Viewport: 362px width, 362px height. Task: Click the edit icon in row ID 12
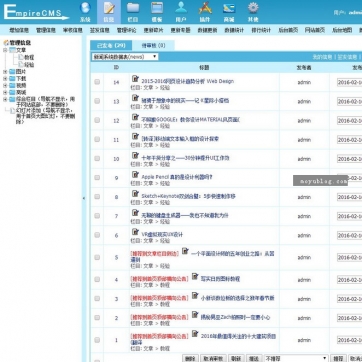tap(135, 117)
